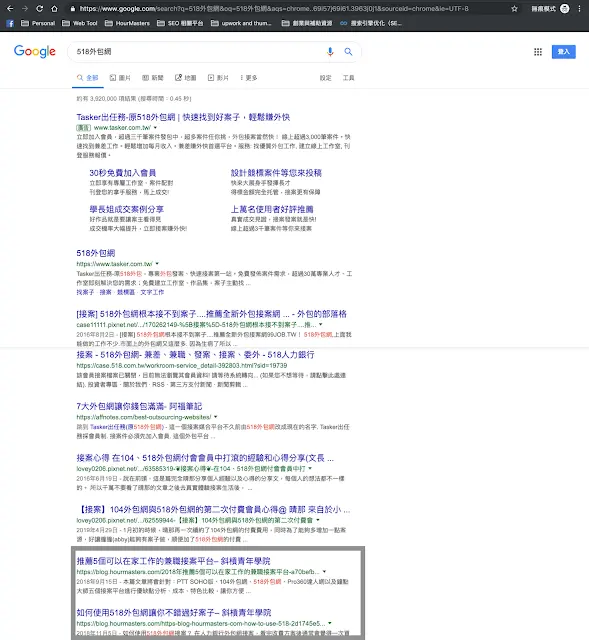The image size is (589, 640).
Task: Open the 7大外包網讓你錢包滿滿 result
Action: pyautogui.click(x=139, y=406)
